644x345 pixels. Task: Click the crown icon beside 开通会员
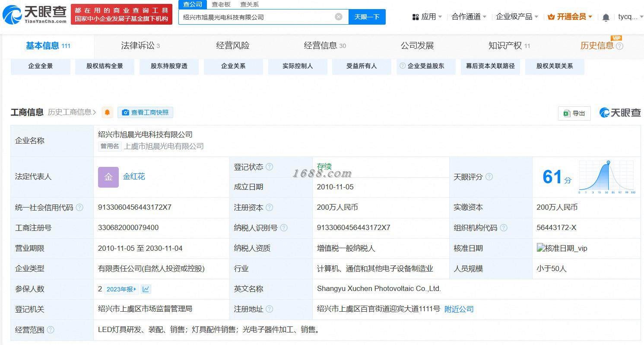pos(551,17)
